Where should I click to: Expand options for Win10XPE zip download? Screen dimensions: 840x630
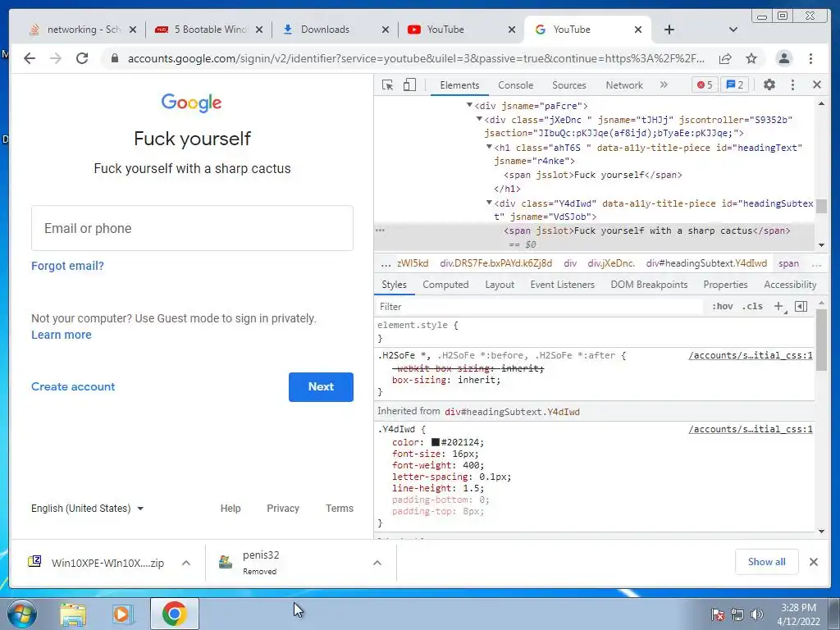coord(186,563)
